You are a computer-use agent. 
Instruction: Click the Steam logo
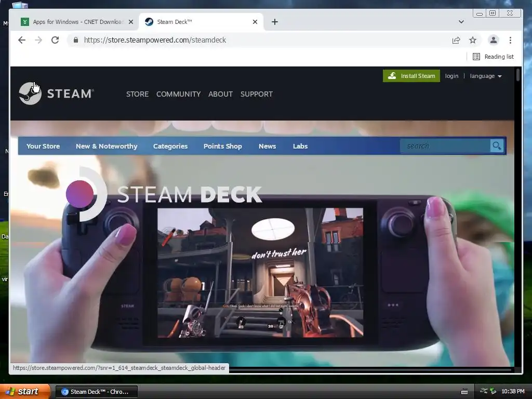(x=56, y=94)
